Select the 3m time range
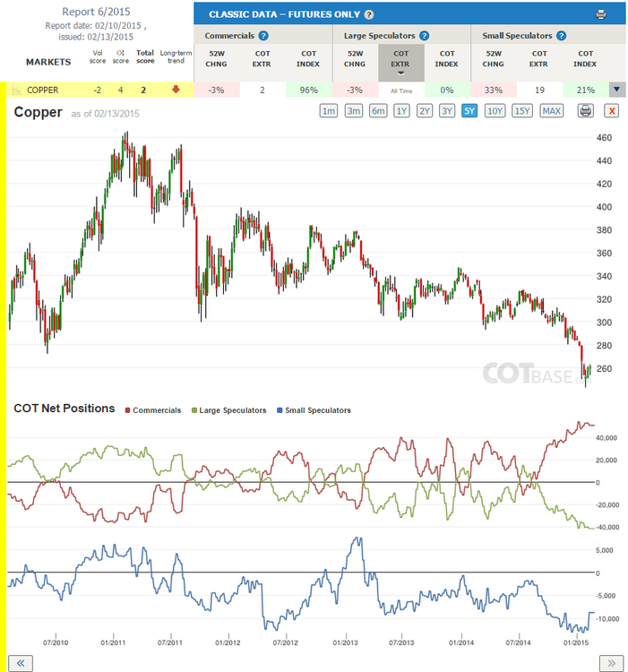This screenshot has height=672, width=628. tap(353, 111)
